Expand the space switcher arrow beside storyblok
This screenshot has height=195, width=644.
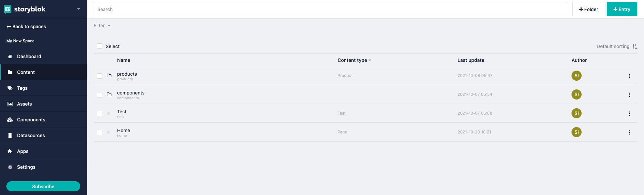pyautogui.click(x=79, y=9)
